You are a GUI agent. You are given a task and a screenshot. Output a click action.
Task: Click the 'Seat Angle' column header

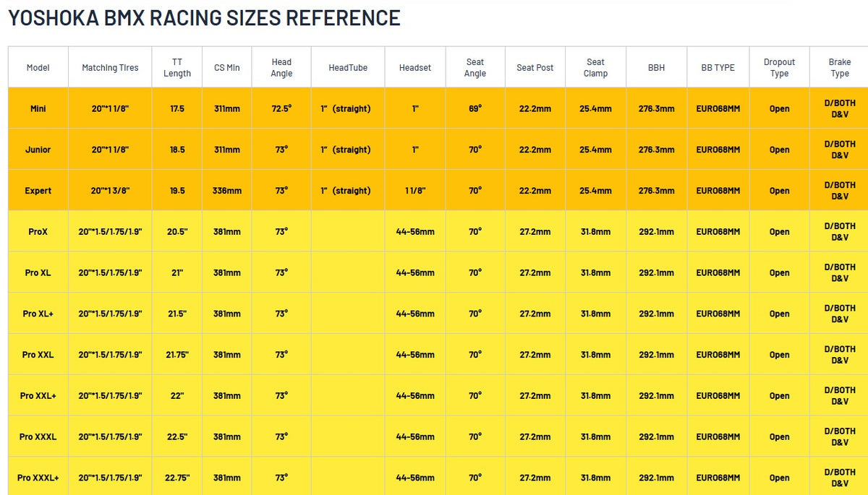tap(475, 67)
